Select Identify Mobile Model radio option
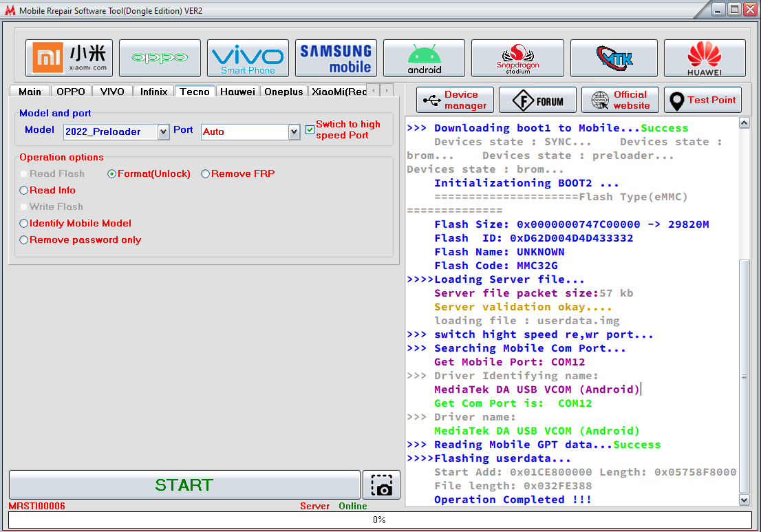Viewport: 761px width, 532px height. (x=75, y=223)
